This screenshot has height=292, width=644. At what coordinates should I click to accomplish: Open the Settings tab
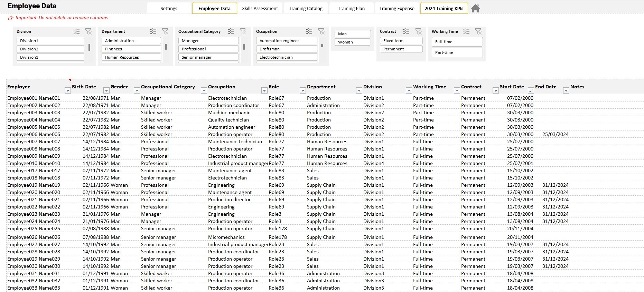point(169,8)
